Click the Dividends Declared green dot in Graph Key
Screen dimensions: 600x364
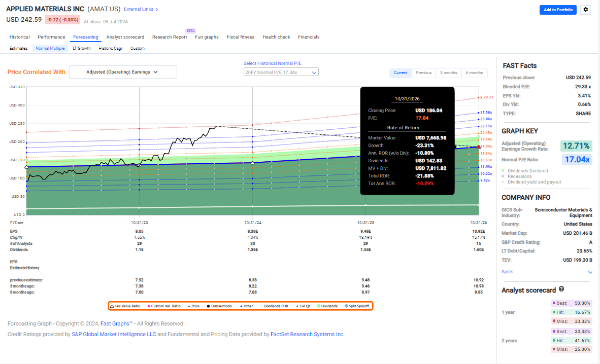coord(504,171)
